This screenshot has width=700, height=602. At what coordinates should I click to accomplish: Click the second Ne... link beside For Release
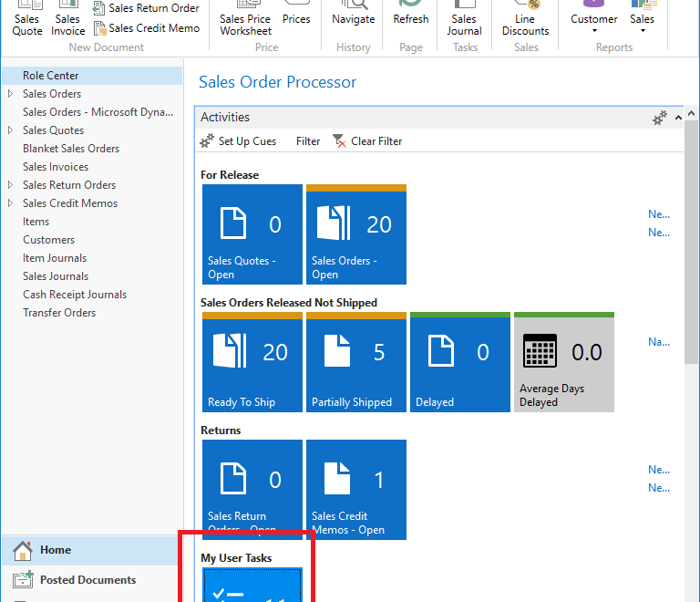(x=659, y=233)
